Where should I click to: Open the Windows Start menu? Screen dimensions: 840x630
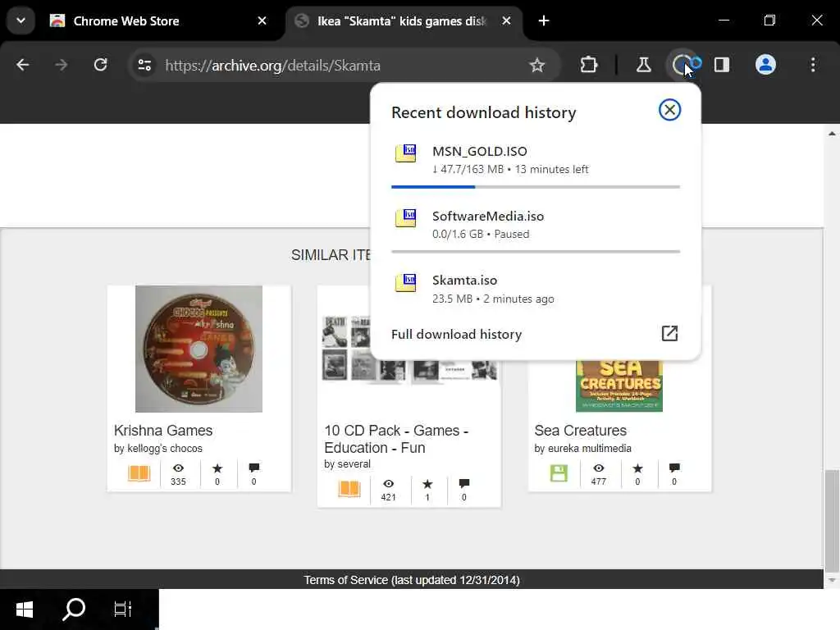pyautogui.click(x=24, y=609)
